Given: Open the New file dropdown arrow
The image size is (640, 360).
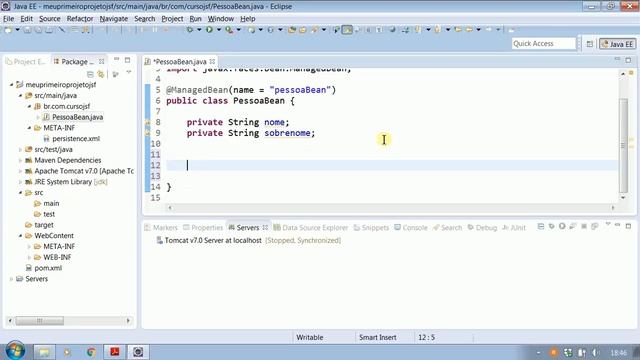Looking at the screenshot, I should pos(18,30).
